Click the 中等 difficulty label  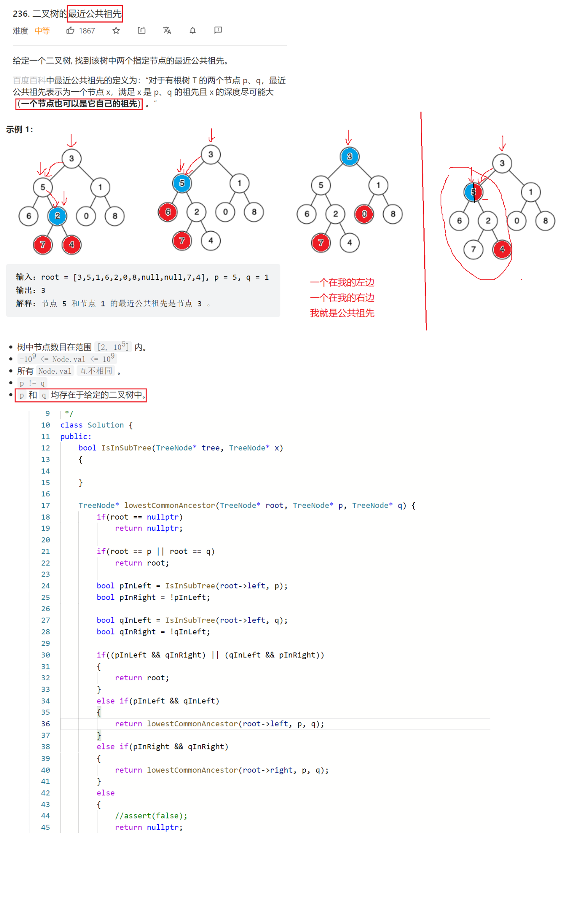[42, 31]
